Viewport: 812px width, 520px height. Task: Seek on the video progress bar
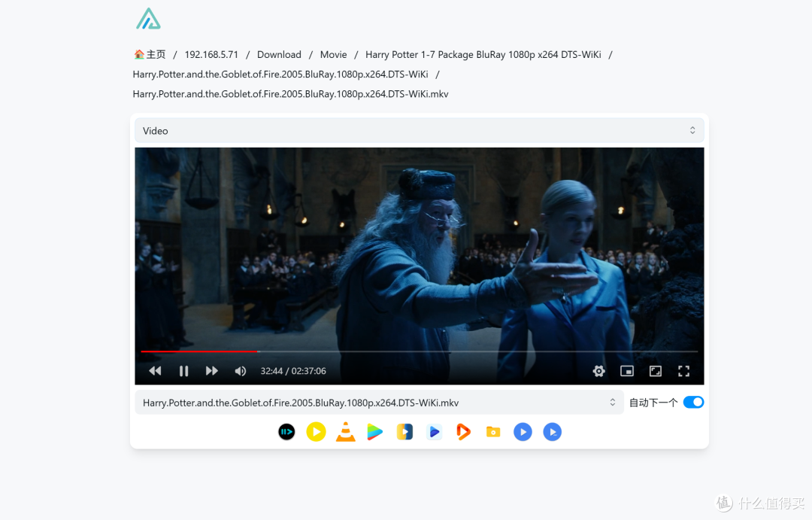[419, 351]
